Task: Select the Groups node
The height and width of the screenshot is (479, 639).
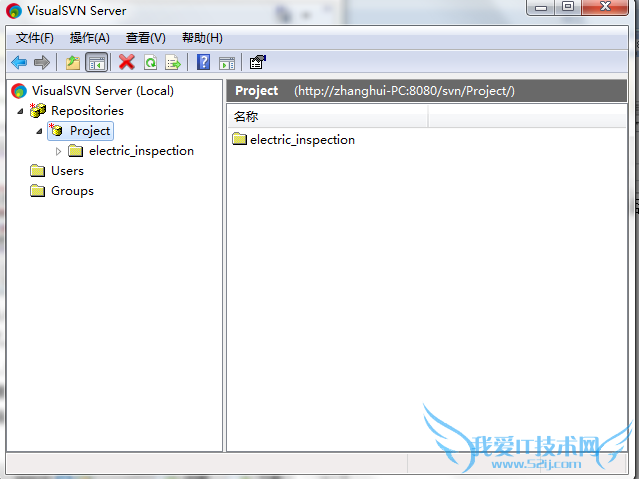Action: click(72, 191)
